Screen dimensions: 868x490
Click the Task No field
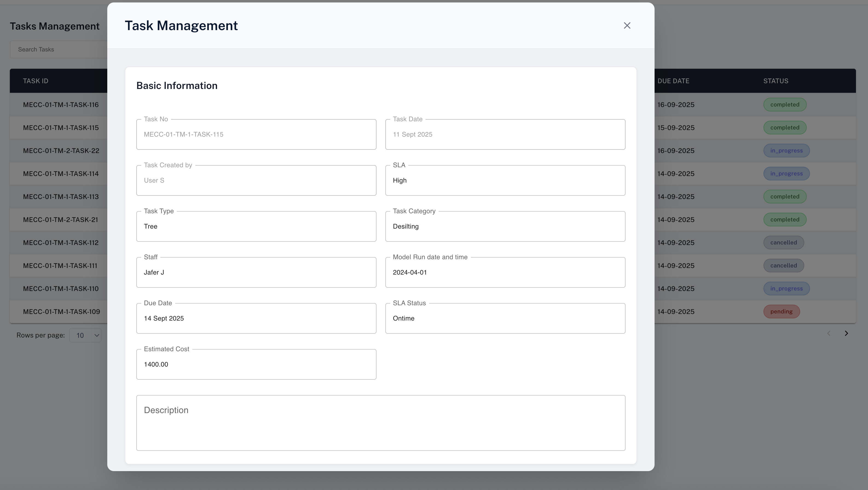pos(256,134)
